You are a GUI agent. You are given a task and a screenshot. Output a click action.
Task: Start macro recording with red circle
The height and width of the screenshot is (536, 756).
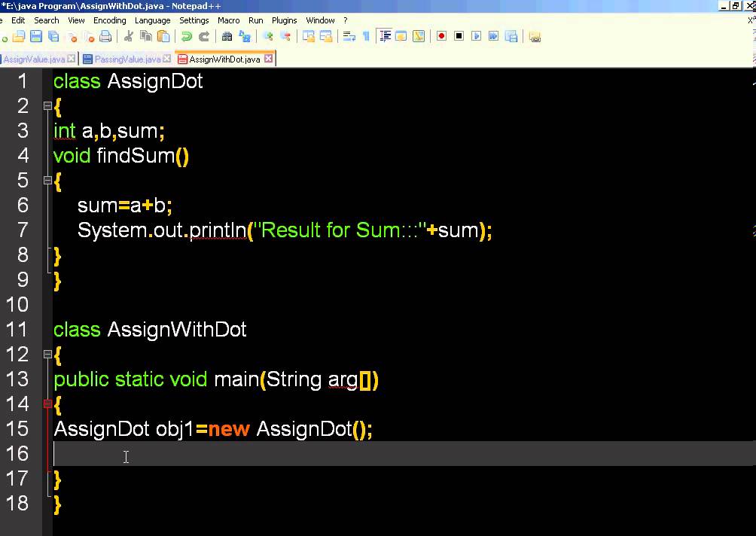(441, 36)
